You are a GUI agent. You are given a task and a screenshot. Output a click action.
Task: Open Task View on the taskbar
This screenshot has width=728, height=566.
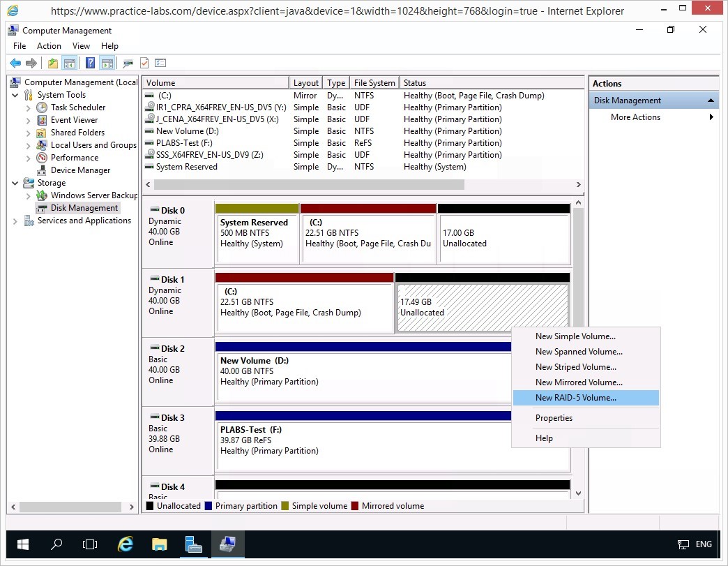[x=89, y=544]
